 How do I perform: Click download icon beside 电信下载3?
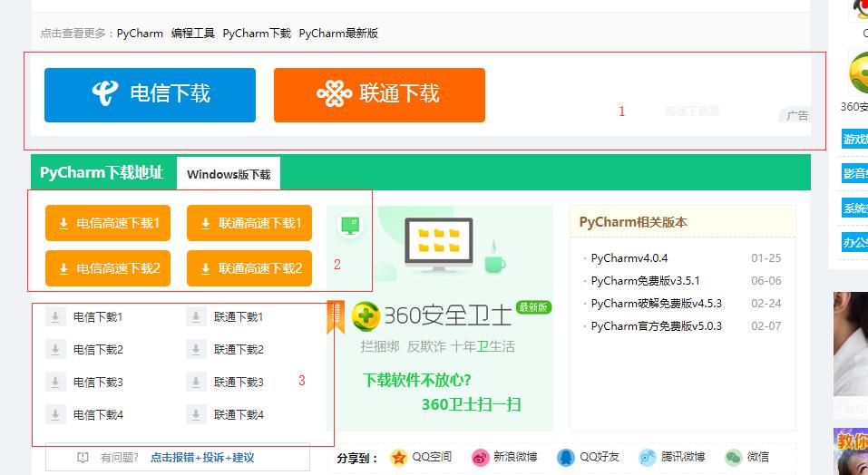pyautogui.click(x=55, y=383)
